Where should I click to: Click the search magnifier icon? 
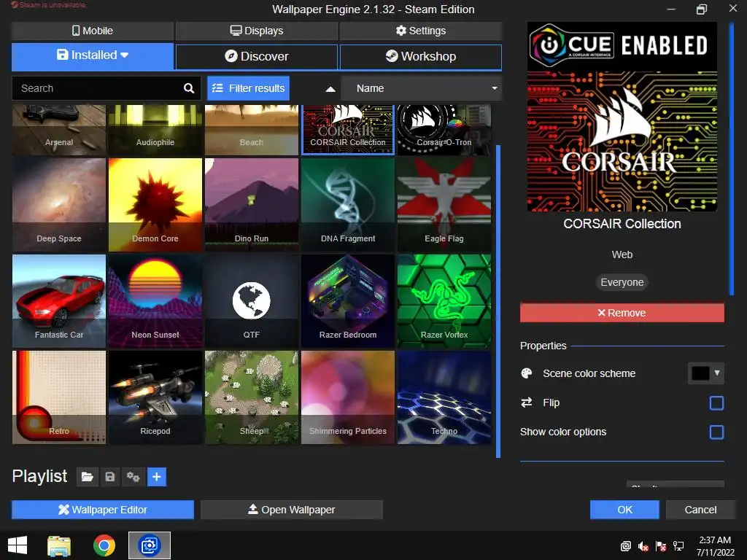(x=189, y=88)
